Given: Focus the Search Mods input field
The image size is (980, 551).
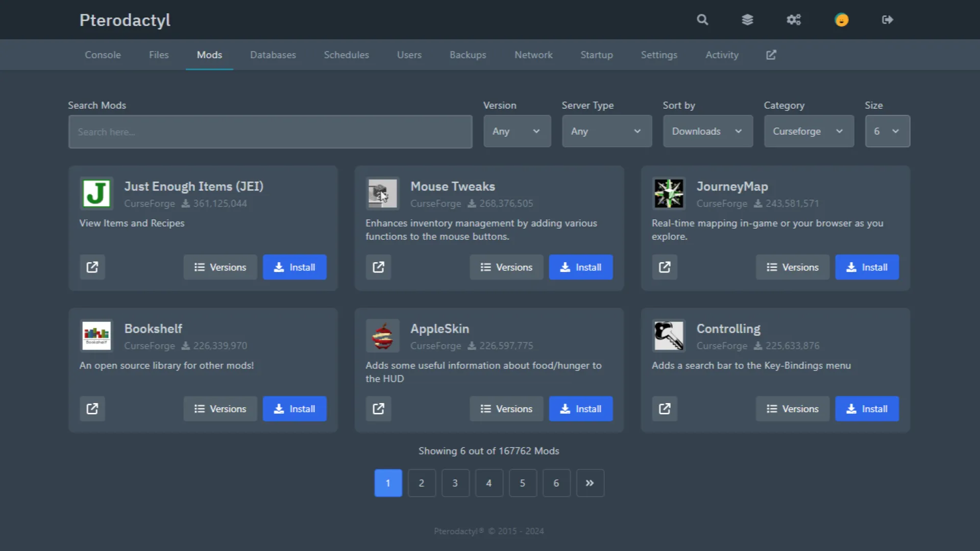Looking at the screenshot, I should click(x=270, y=132).
